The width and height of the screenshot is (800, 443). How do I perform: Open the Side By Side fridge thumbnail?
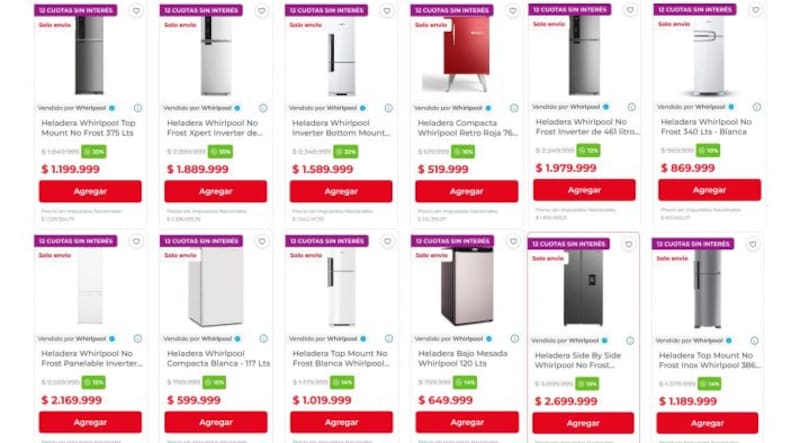tap(583, 288)
